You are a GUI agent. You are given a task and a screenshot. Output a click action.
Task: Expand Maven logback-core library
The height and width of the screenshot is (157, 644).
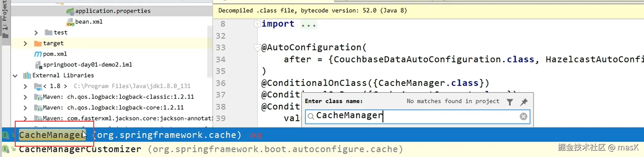tap(25, 108)
